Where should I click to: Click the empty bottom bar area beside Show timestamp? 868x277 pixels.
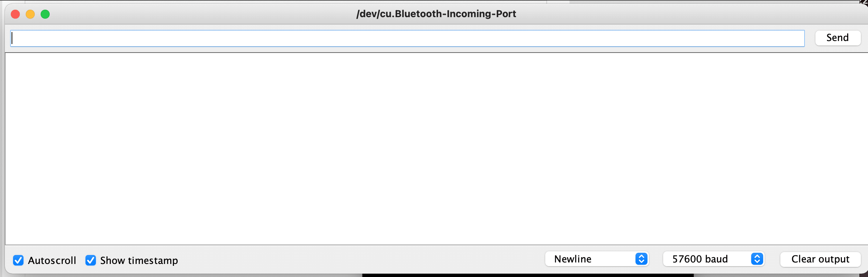(358, 260)
